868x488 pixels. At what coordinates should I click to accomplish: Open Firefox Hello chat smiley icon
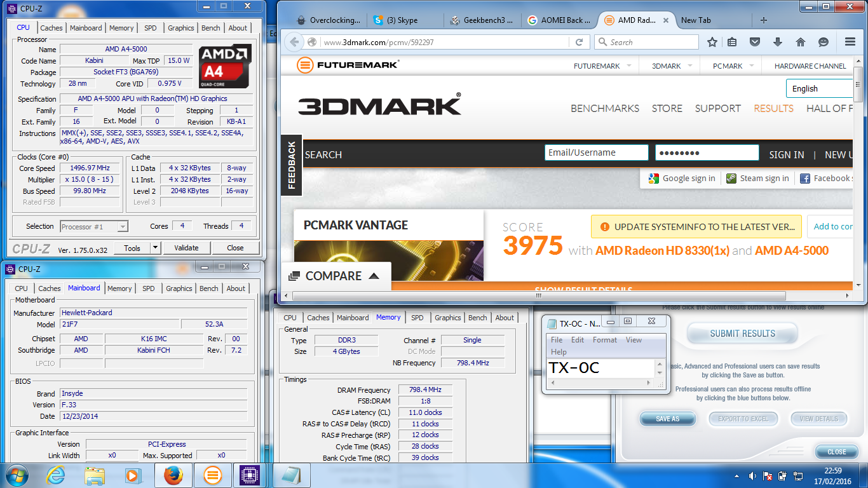click(x=823, y=43)
